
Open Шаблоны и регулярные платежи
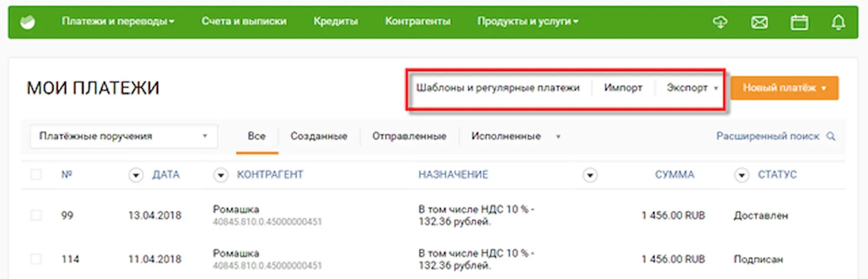click(498, 88)
